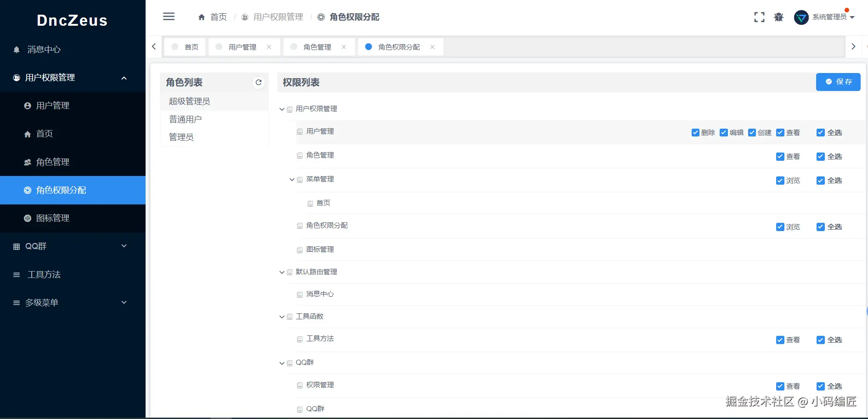This screenshot has height=419, width=868.
Task: Click the 角色管理 sidebar icon
Action: (x=28, y=162)
